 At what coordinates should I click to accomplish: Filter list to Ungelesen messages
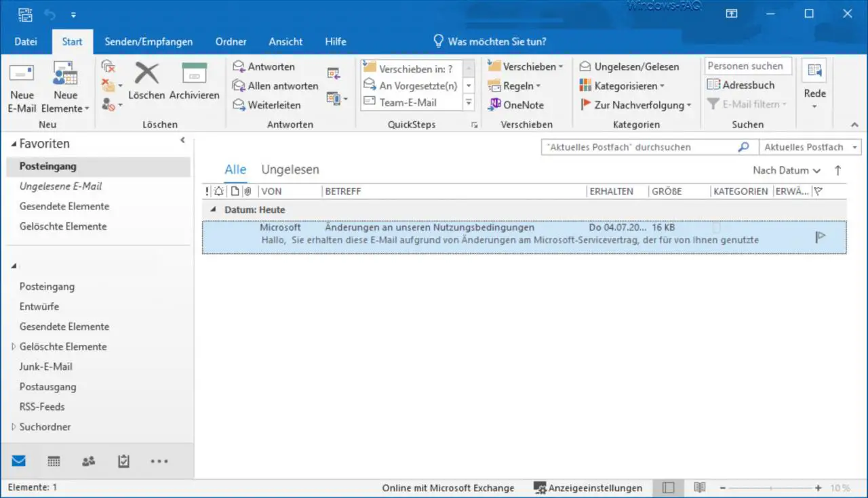tap(290, 170)
